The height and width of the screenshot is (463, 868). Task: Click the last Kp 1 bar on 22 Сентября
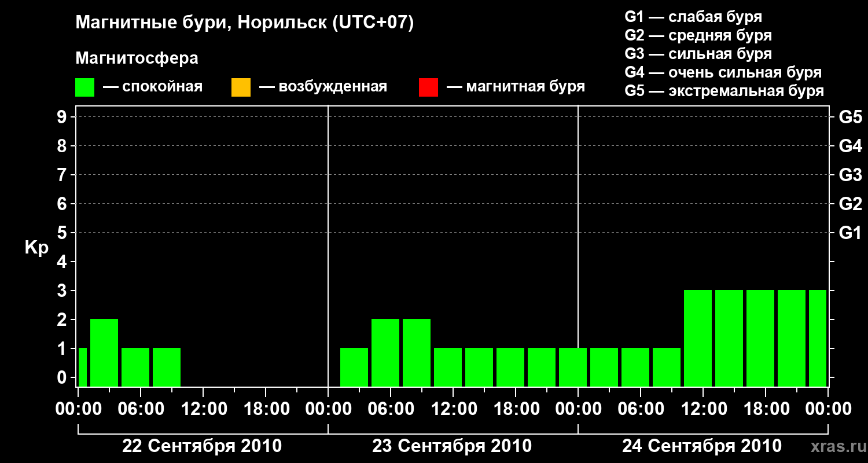pos(167,368)
